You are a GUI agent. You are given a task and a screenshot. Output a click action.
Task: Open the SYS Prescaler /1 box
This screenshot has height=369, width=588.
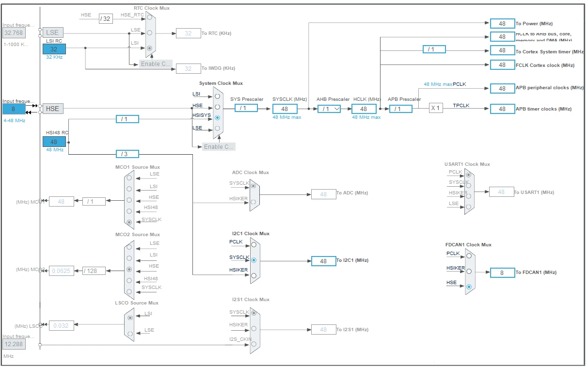246,108
